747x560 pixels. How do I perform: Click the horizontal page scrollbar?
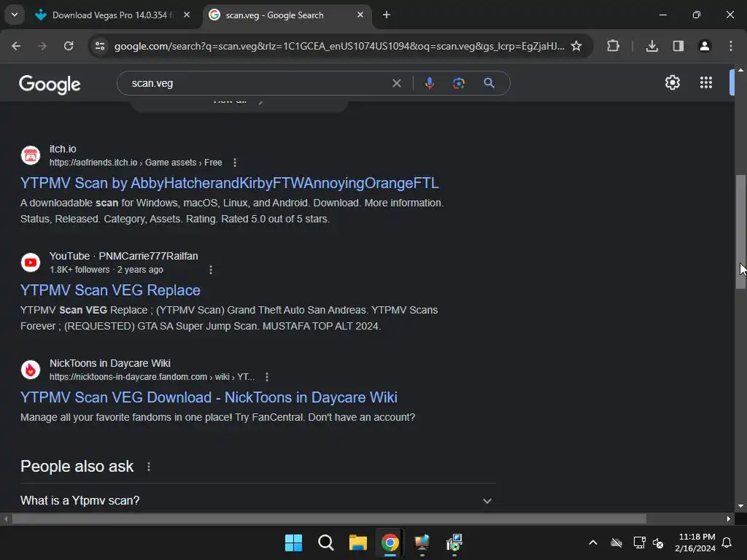329,518
